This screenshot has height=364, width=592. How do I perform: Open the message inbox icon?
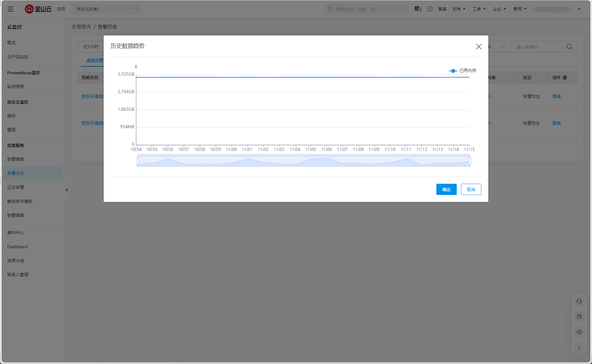[x=430, y=9]
